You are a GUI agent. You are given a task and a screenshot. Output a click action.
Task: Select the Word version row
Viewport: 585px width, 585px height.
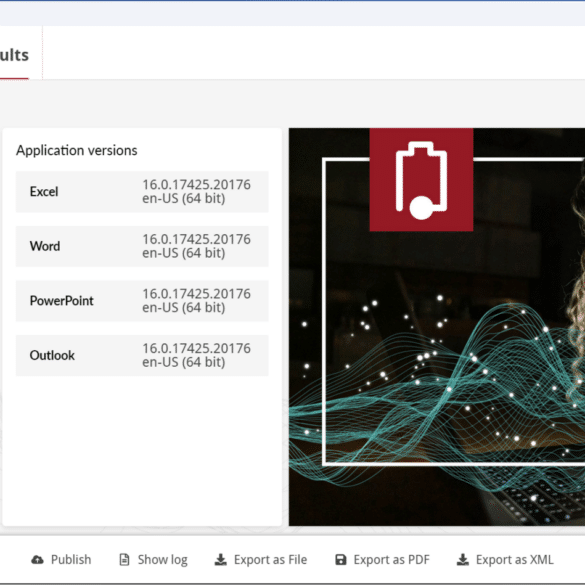(142, 246)
